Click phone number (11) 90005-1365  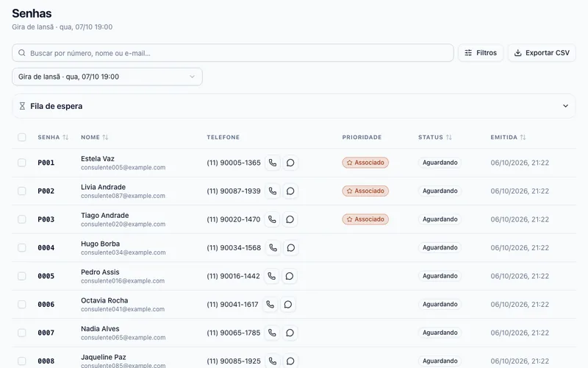point(234,163)
